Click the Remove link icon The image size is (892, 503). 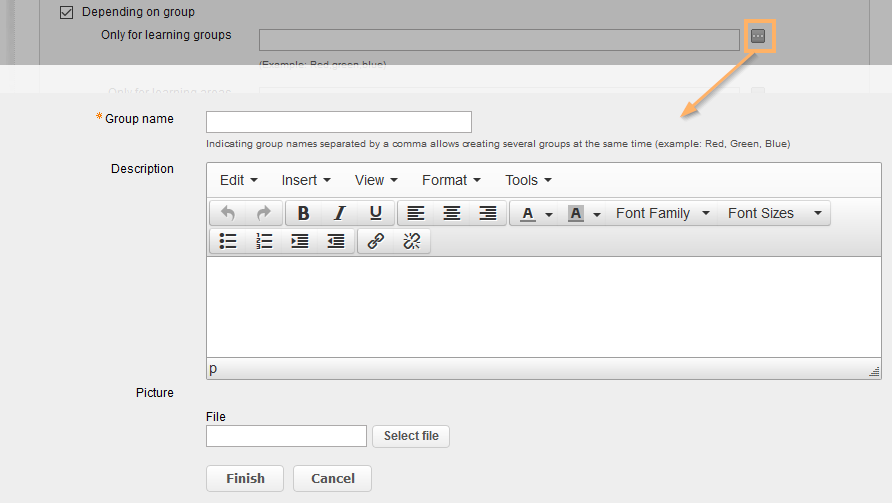pyautogui.click(x=412, y=241)
